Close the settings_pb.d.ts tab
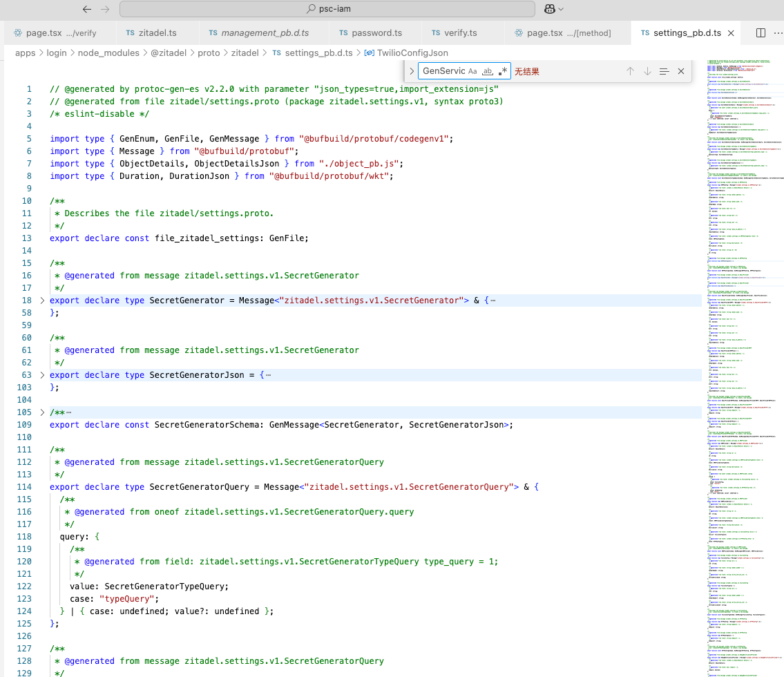Viewport: 784px width, 677px height. pyautogui.click(x=731, y=33)
